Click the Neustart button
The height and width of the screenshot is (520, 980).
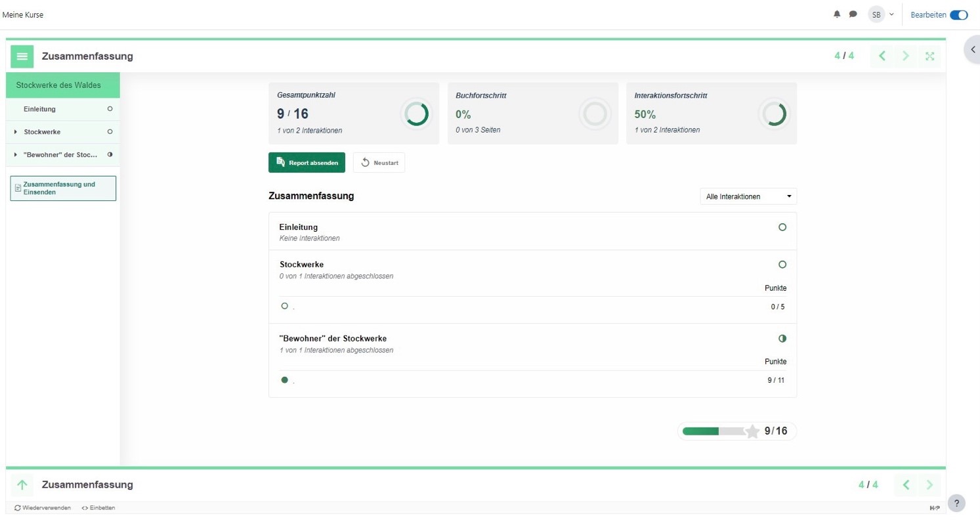379,163
